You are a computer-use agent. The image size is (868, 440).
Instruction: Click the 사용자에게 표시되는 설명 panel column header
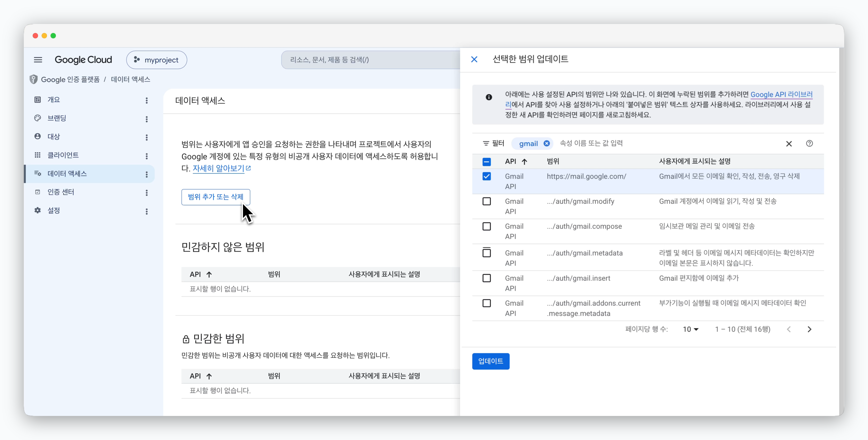click(x=694, y=162)
